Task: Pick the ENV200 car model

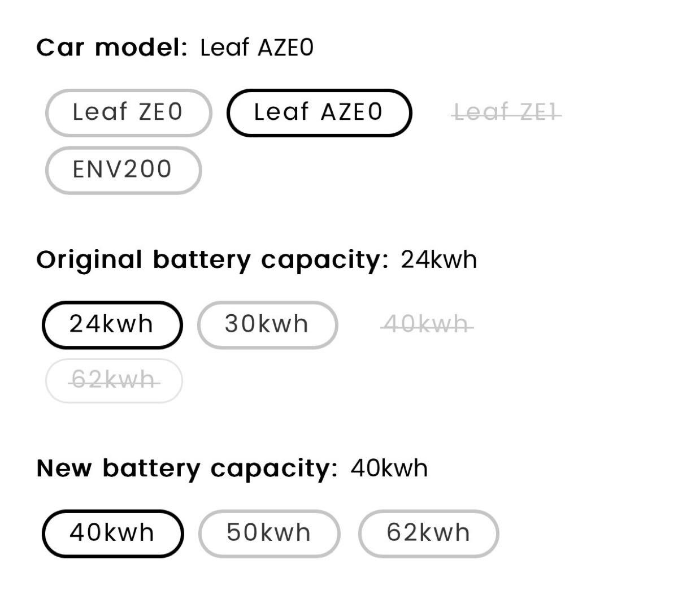Action: 123,170
